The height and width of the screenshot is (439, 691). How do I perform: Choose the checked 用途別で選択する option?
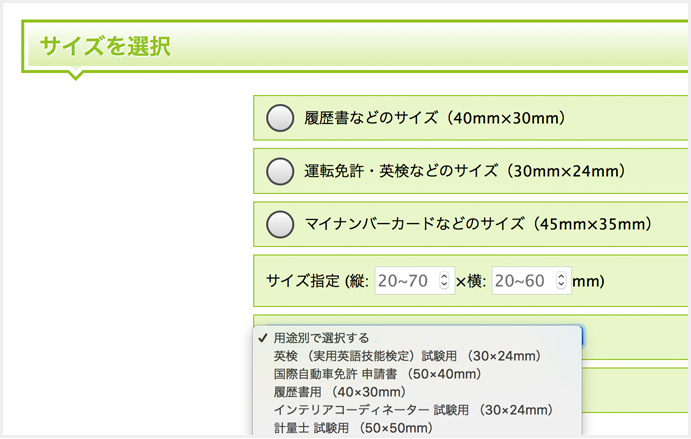point(320,338)
